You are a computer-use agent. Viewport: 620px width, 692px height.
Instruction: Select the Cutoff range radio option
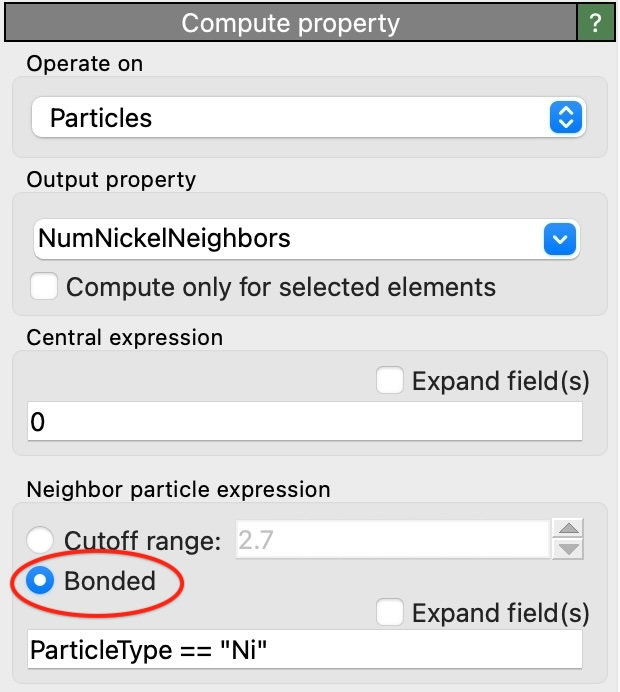pyautogui.click(x=41, y=541)
